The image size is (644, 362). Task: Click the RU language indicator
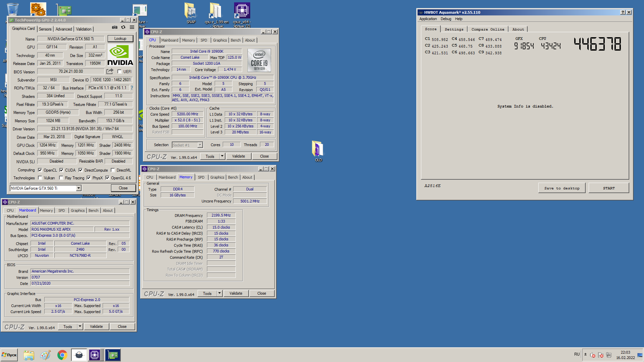(x=577, y=354)
